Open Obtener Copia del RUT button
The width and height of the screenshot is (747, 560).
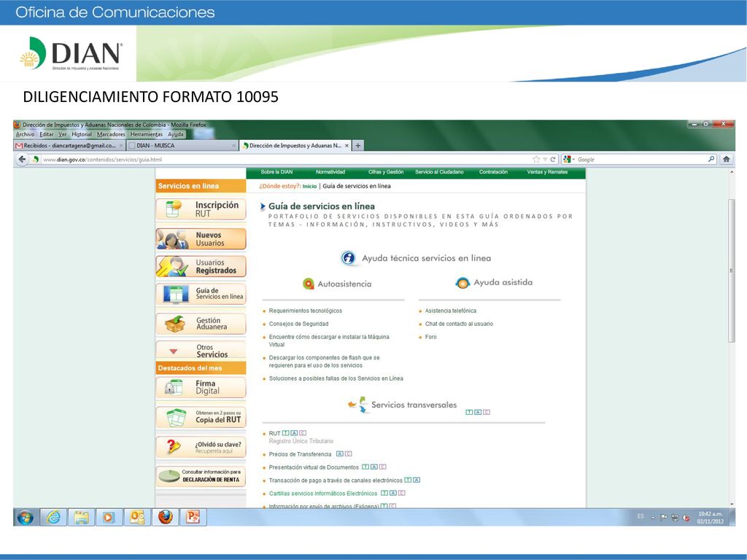click(201, 417)
